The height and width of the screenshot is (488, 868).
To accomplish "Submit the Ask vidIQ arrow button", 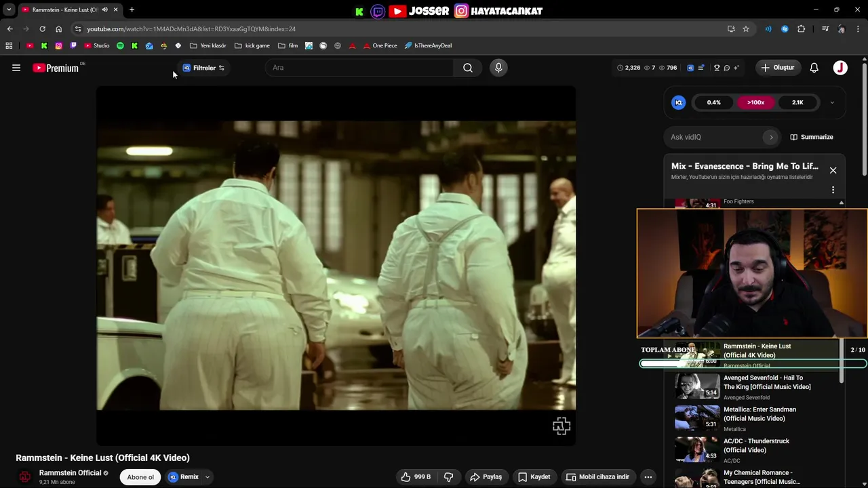I will [771, 137].
